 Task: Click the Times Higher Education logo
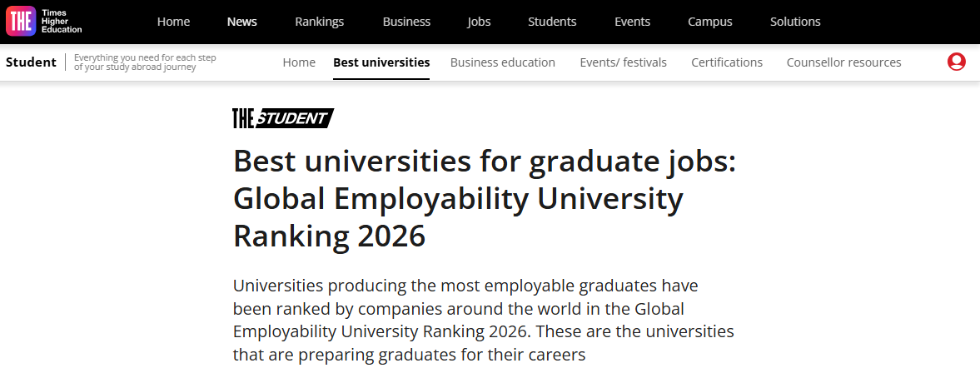43,22
